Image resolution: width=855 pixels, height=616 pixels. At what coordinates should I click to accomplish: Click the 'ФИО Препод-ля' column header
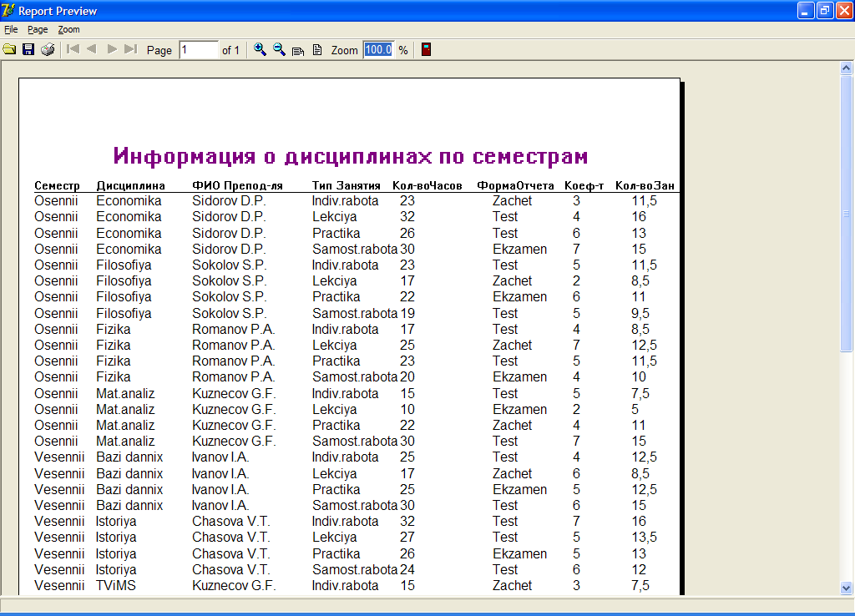237,186
